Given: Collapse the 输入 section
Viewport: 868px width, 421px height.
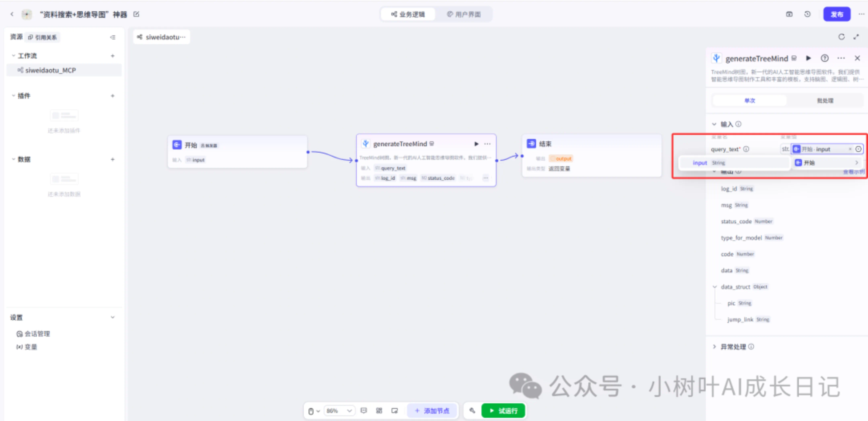Looking at the screenshot, I should [714, 124].
